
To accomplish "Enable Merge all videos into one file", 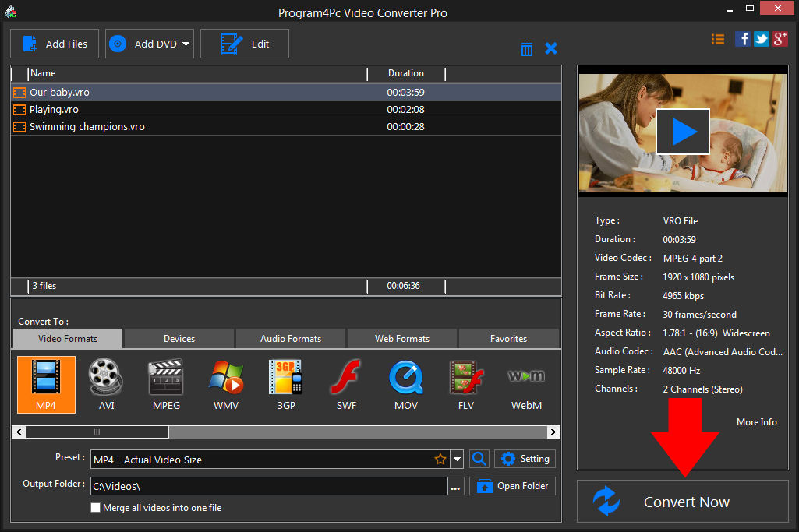I will 96,508.
